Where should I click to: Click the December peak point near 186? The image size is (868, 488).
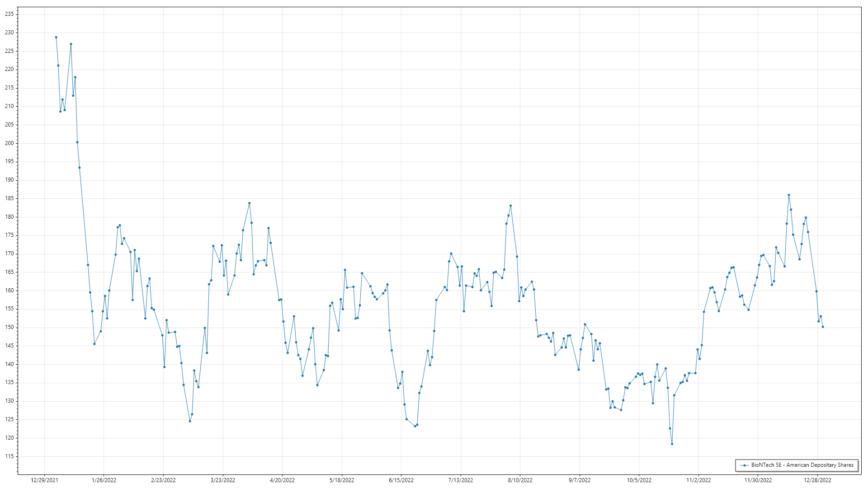point(789,195)
